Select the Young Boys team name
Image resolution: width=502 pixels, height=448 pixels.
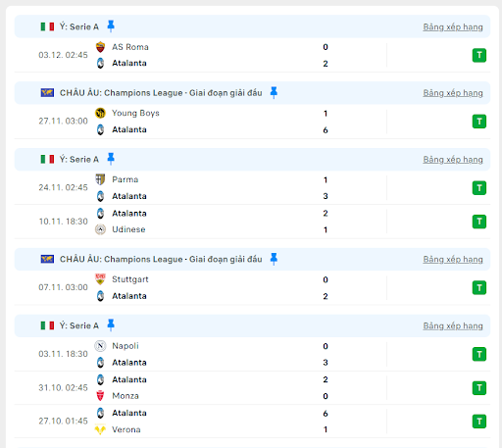(135, 113)
